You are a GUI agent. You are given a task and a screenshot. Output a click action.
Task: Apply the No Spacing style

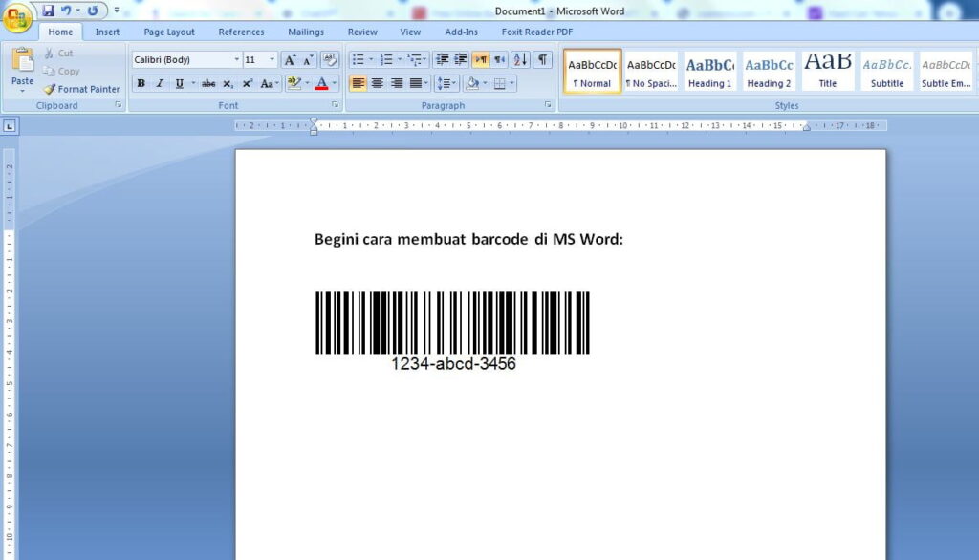pyautogui.click(x=651, y=71)
